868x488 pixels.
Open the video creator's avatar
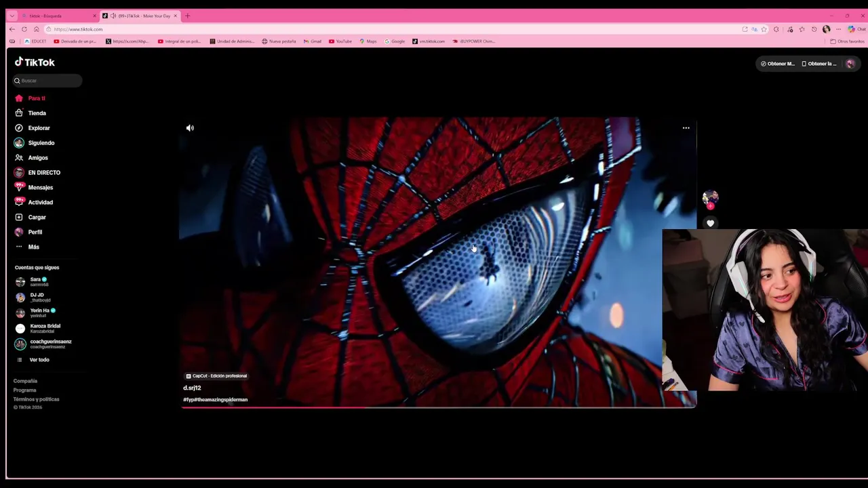(x=710, y=198)
